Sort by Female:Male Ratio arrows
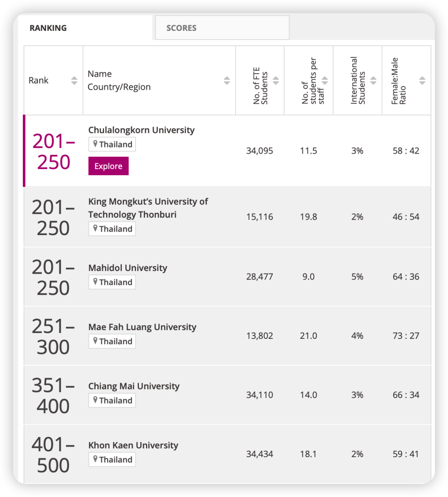 [422, 81]
